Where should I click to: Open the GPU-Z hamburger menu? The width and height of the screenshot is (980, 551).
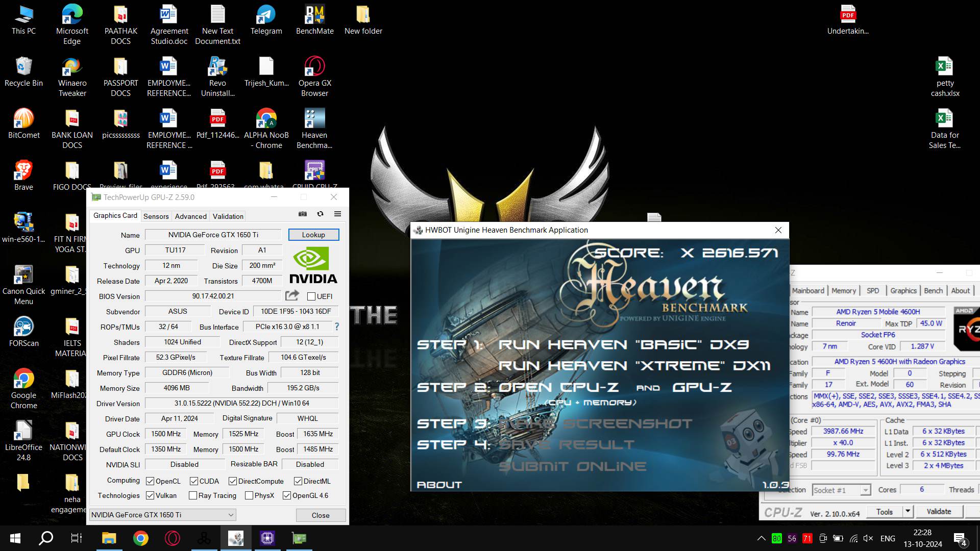[337, 214]
